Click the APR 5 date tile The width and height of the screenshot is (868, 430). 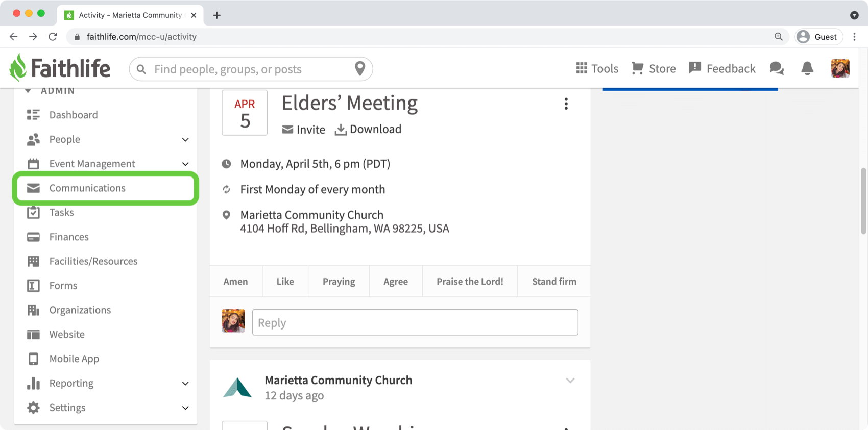[x=245, y=113]
